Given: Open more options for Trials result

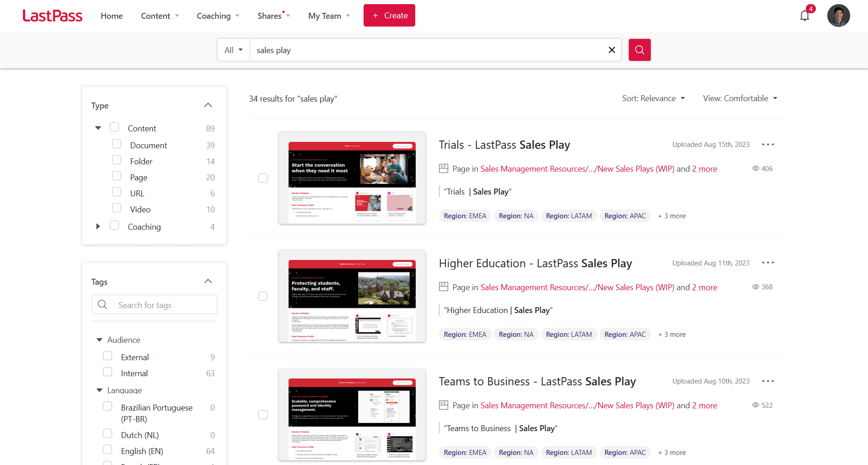Looking at the screenshot, I should coord(768,145).
